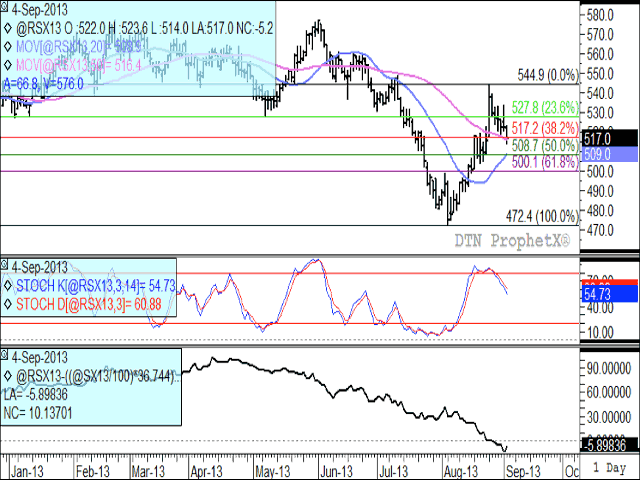This screenshot has width=640, height=480.
Task: Click the diamond marker beside MOV 50 legend
Action: [8, 64]
